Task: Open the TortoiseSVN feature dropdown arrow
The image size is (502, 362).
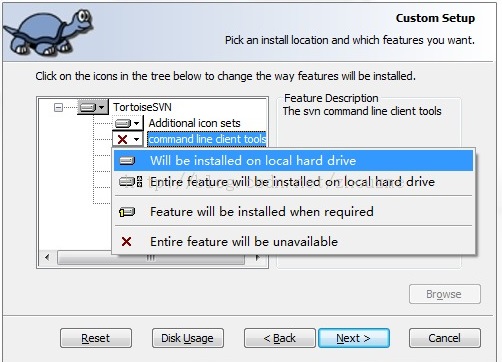Action: click(102, 107)
